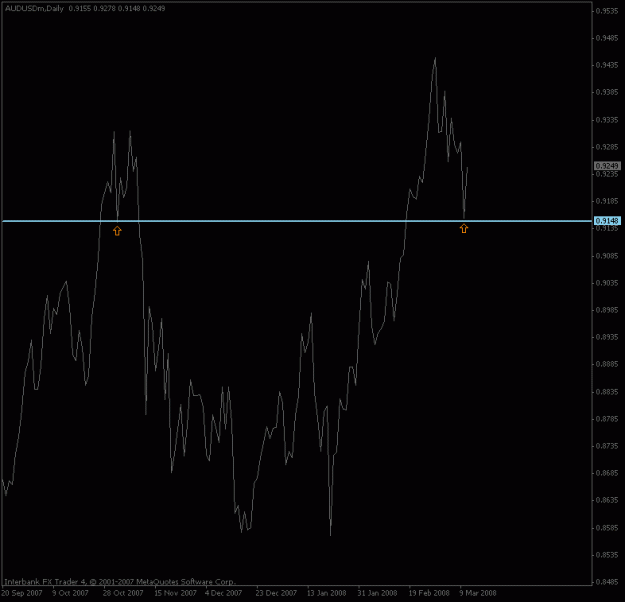Click the 13 Jan 2008 date label
This screenshot has height=602, width=625.
tap(327, 593)
